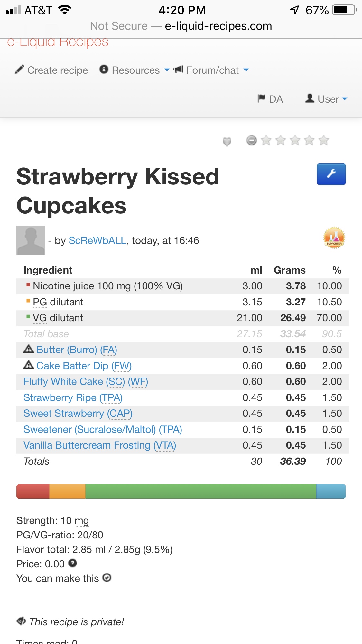Click the heart favorite icon
The image size is (362, 644).
tap(227, 141)
